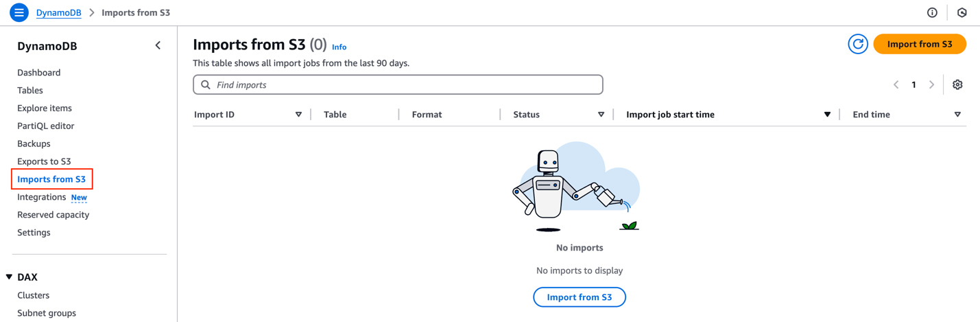
Task: Sort by Import job start time arrow
Action: tap(827, 115)
